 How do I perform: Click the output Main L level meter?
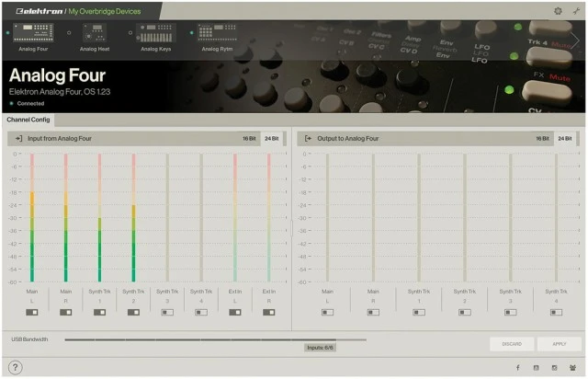[x=327, y=217]
